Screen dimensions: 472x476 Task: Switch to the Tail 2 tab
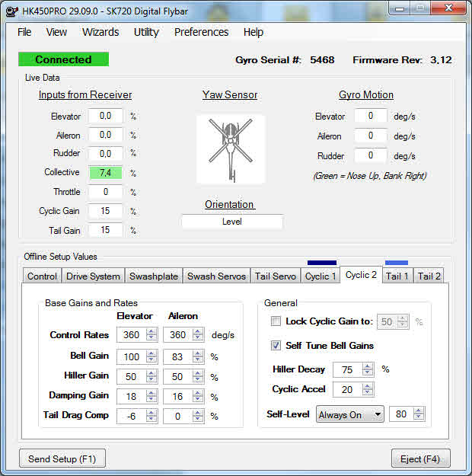[x=429, y=276]
